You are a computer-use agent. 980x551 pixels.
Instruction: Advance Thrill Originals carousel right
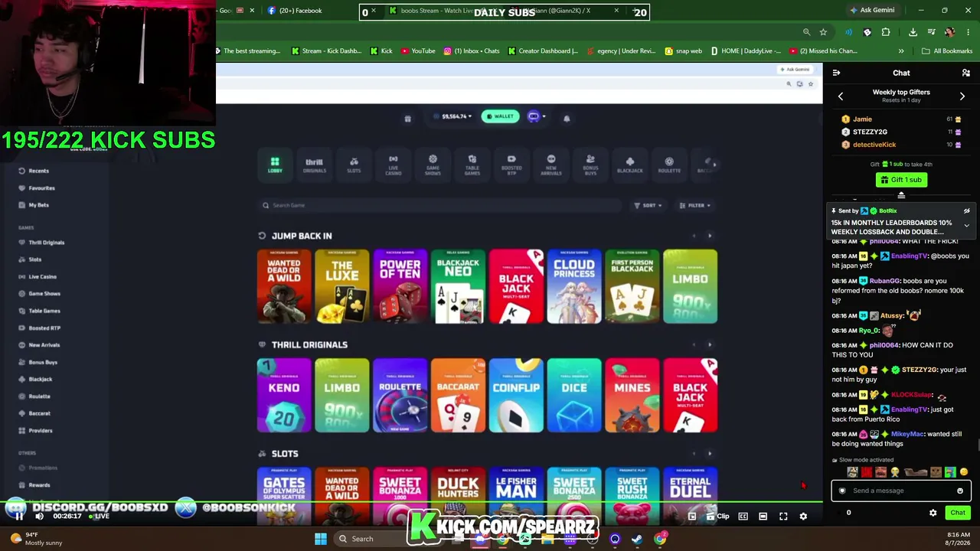[710, 344]
